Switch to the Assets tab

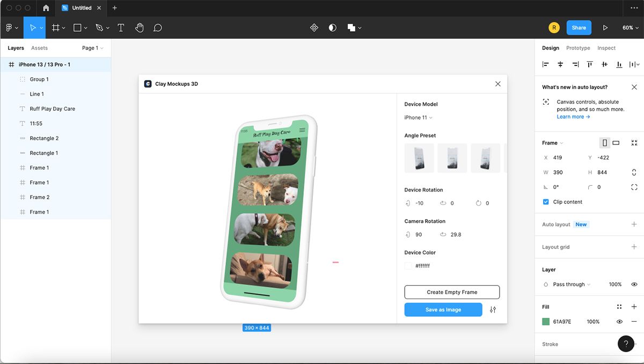tap(39, 48)
